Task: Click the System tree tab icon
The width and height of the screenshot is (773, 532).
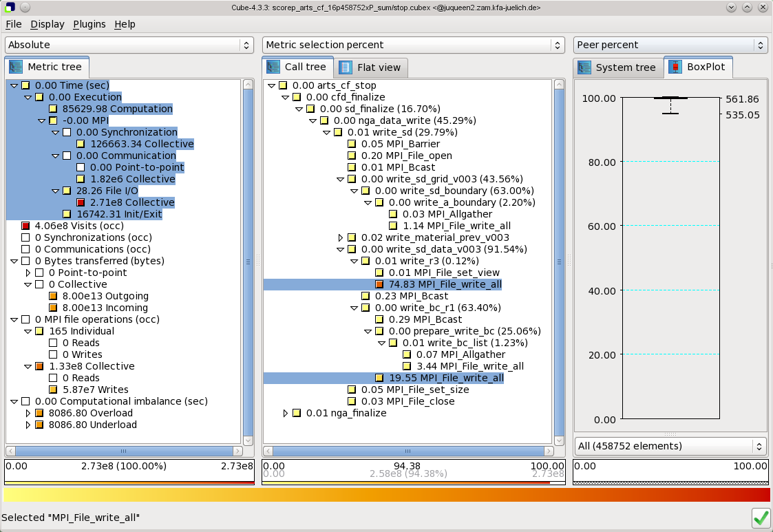Action: 584,67
